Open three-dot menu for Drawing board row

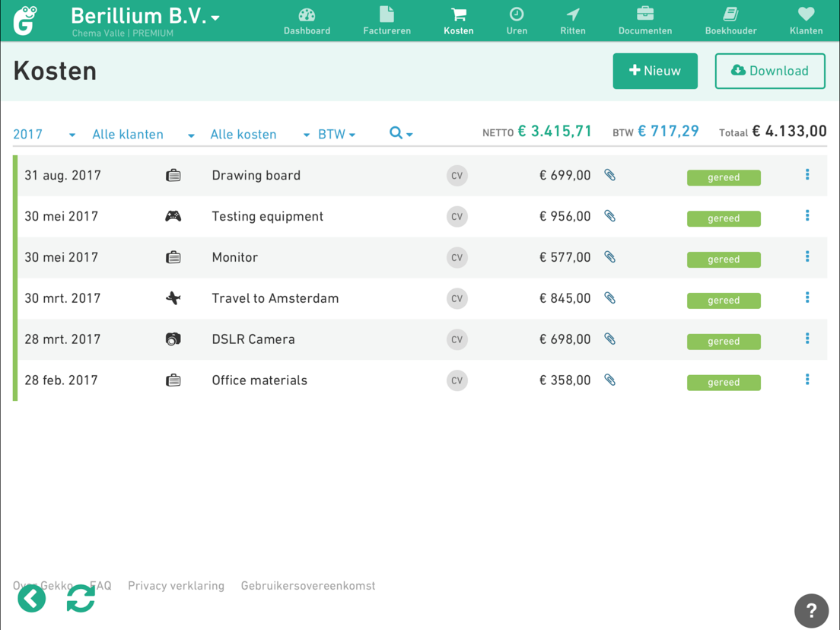(x=807, y=174)
